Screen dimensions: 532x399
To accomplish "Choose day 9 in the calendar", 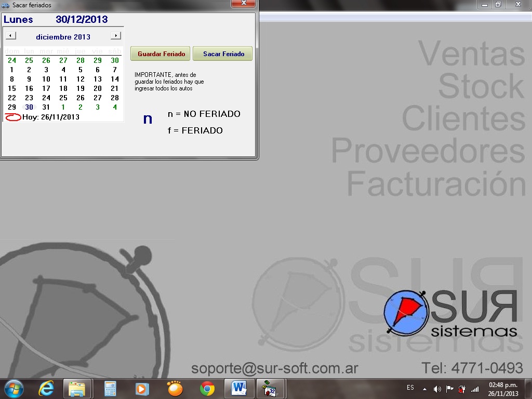I will [x=29, y=79].
